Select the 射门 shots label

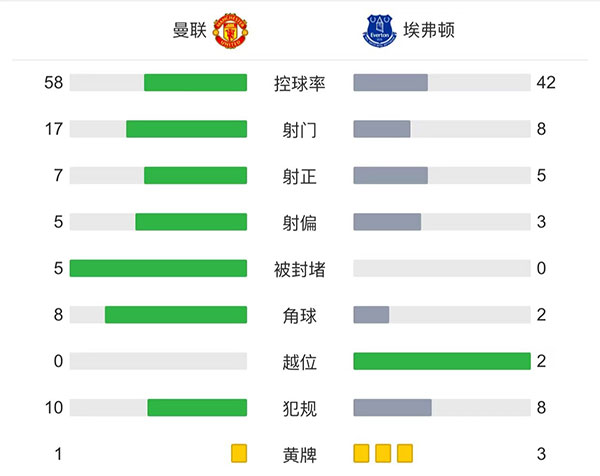click(x=300, y=129)
